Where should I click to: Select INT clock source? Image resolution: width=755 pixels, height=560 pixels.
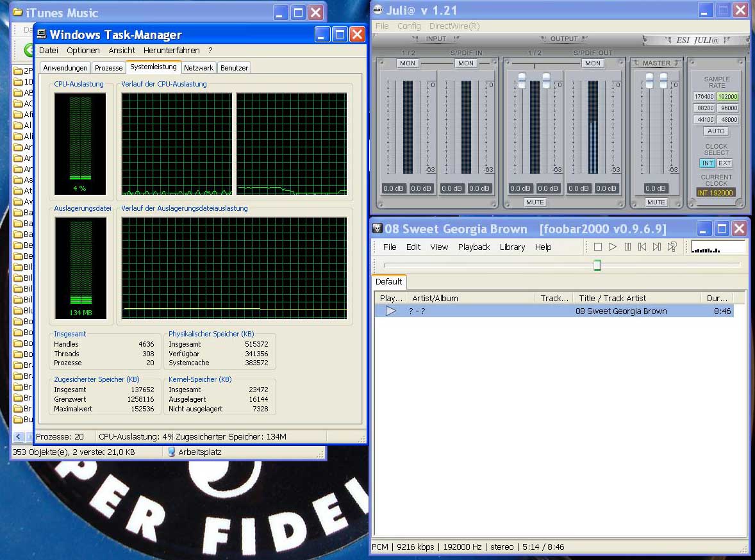pos(708,163)
